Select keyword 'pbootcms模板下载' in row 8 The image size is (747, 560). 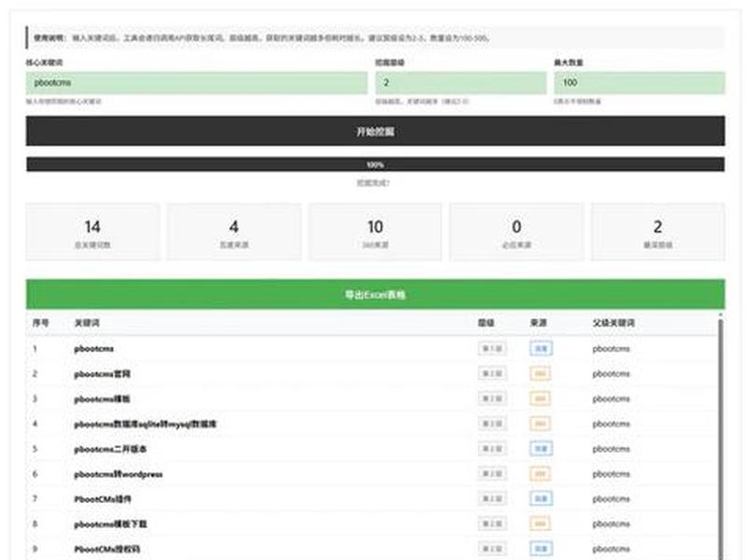pos(110,525)
